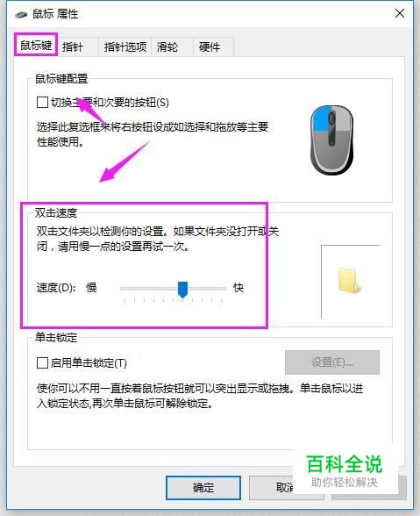This screenshot has height=516, width=420.
Task: Click the green 百科全说 watermark logo
Action: [345, 464]
